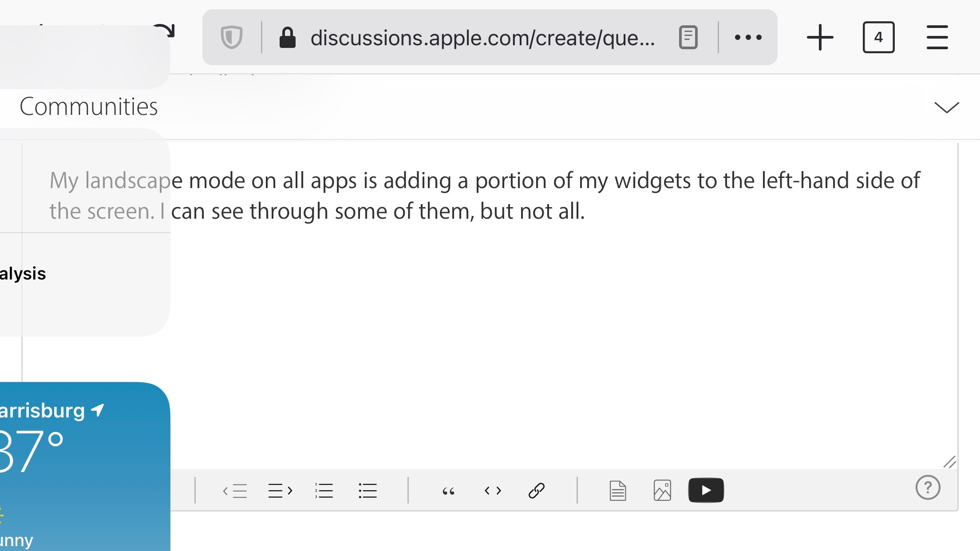Select the Communities heading
This screenshot has width=980, height=551.
[88, 106]
